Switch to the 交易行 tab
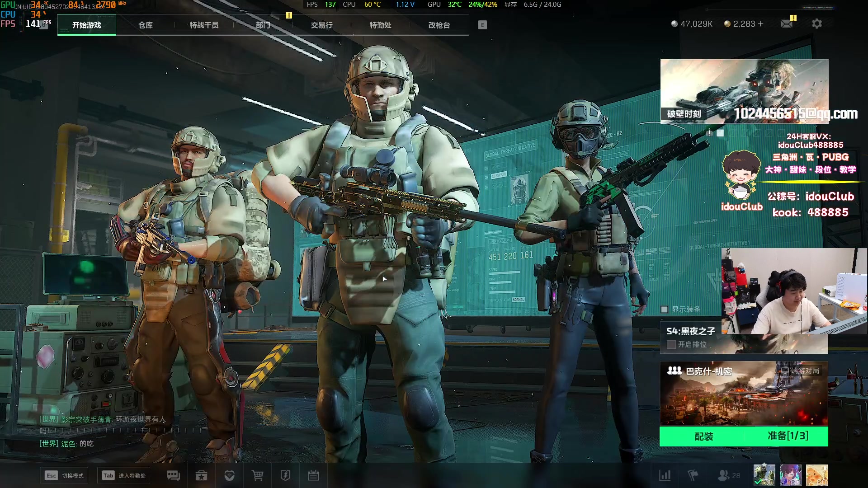868x488 pixels. tap(322, 25)
